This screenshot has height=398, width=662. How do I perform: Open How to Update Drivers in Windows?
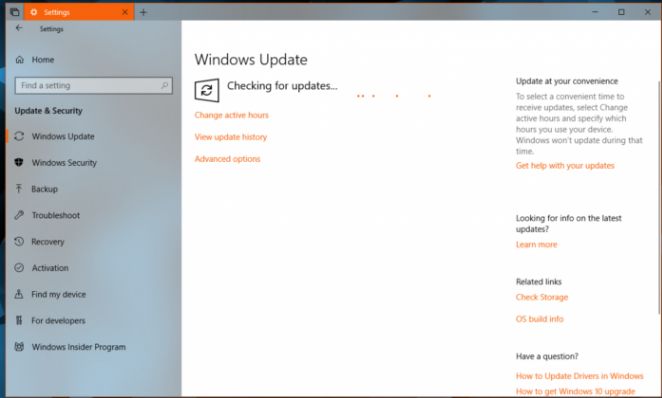pyautogui.click(x=579, y=376)
